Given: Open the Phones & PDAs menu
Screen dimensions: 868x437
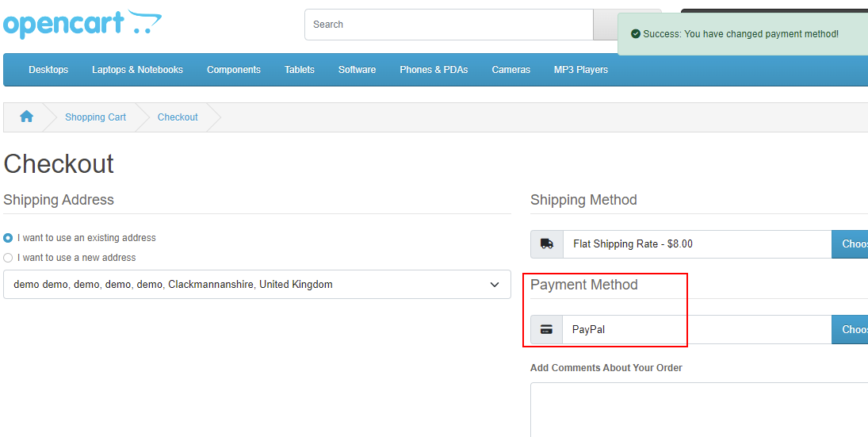Looking at the screenshot, I should pyautogui.click(x=434, y=70).
